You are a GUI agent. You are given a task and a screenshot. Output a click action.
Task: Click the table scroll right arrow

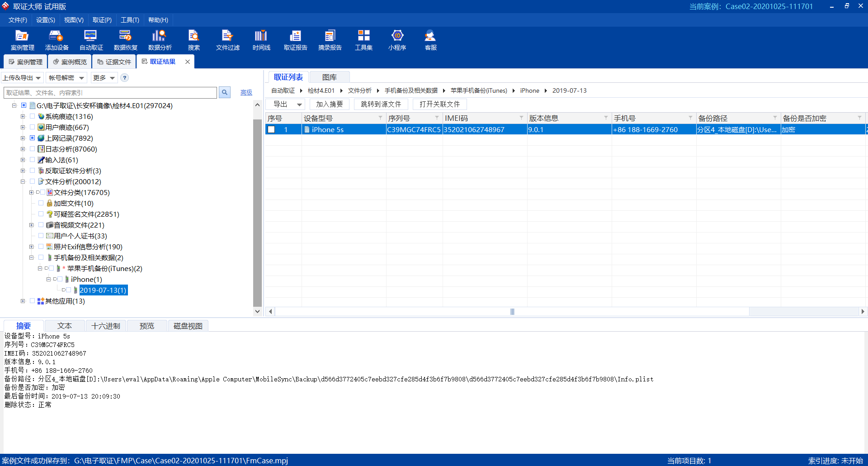point(863,311)
